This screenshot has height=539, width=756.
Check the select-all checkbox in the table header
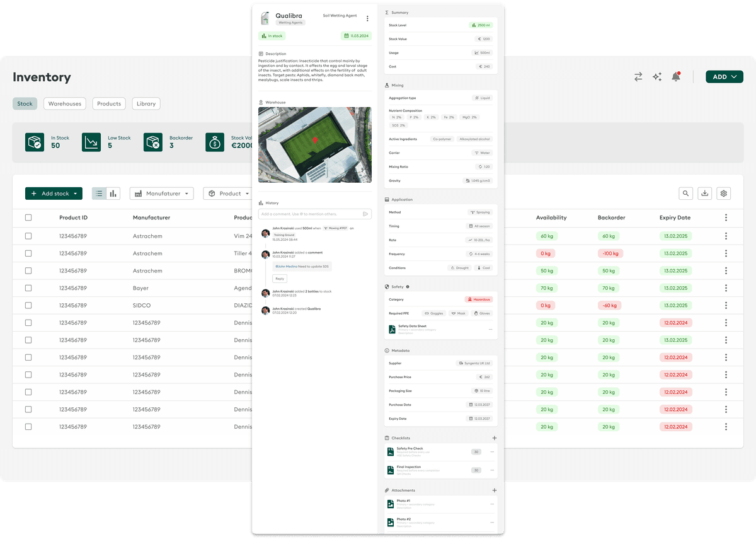click(x=28, y=217)
